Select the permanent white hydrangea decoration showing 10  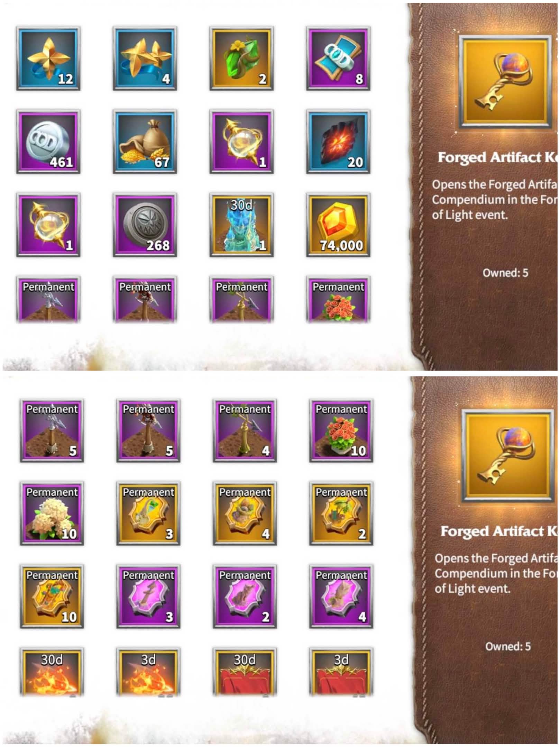pos(52,513)
